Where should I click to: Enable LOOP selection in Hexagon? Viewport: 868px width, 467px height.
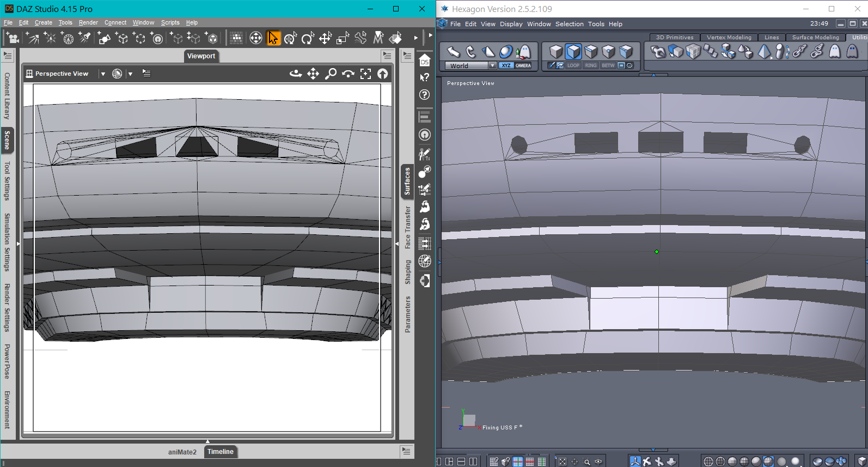pyautogui.click(x=573, y=65)
